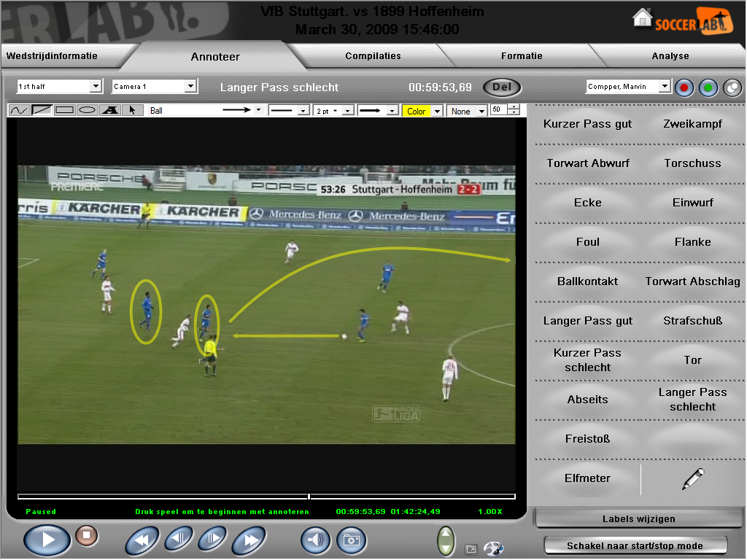Screen dimensions: 747x560
Task: Choose the rectangle shape tool
Action: click(x=64, y=111)
